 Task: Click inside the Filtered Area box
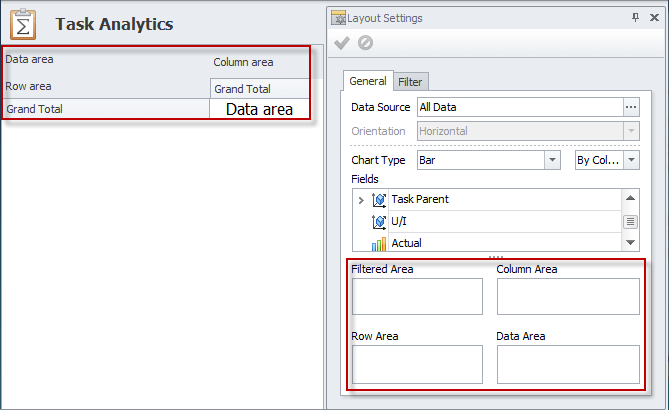point(416,297)
